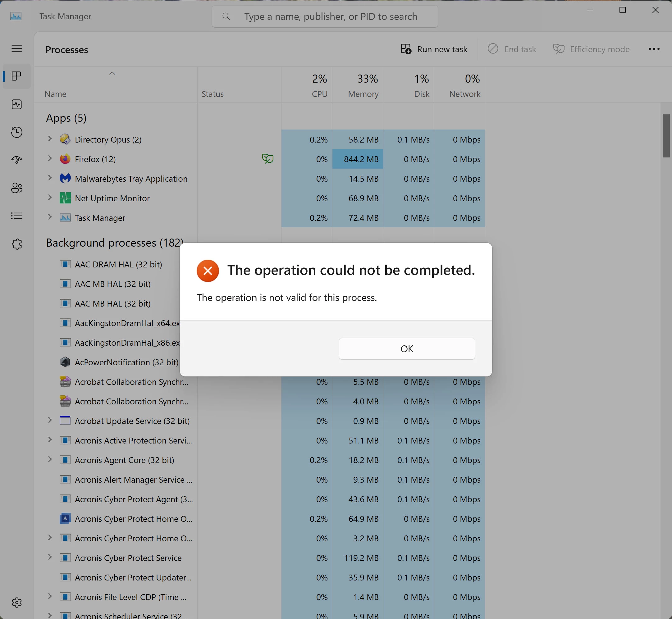Open the Details page list icon
The height and width of the screenshot is (619, 672).
17,216
